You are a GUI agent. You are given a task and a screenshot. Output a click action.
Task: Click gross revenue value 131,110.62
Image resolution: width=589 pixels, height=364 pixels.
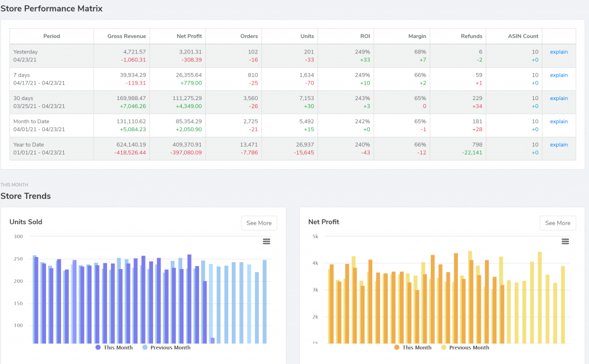[x=131, y=122]
